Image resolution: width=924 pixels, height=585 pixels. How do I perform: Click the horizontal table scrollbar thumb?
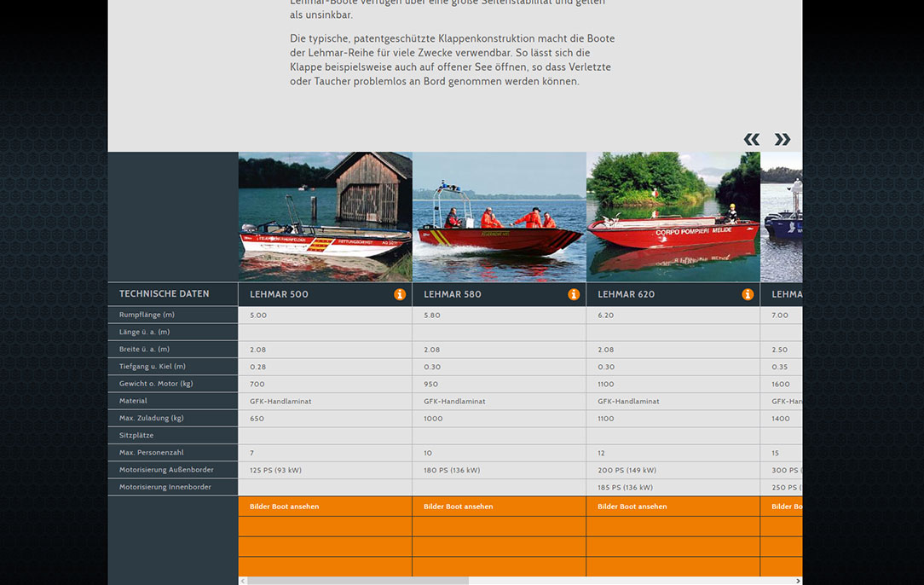(x=358, y=581)
